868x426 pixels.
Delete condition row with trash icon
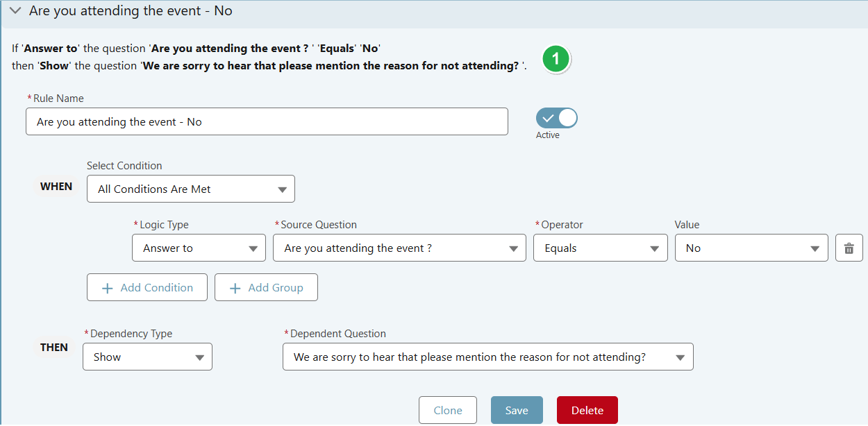tap(849, 248)
